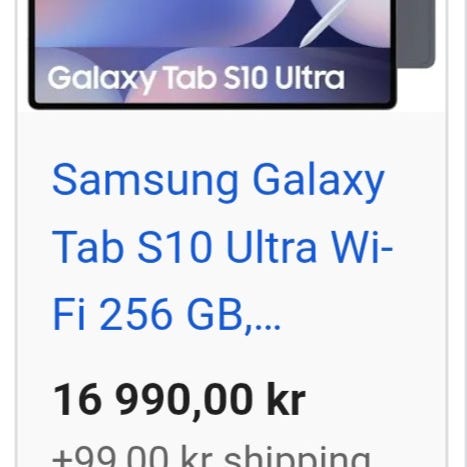The width and height of the screenshot is (467, 467).
Task: Click the S Pen stylus in the product photo
Action: pos(323,23)
